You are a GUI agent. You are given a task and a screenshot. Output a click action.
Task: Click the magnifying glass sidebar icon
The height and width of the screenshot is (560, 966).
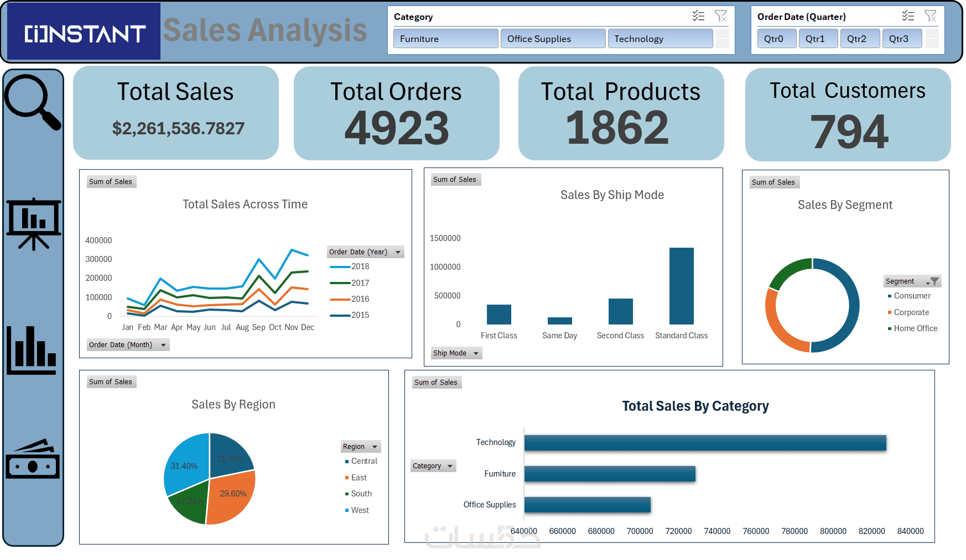pyautogui.click(x=33, y=102)
